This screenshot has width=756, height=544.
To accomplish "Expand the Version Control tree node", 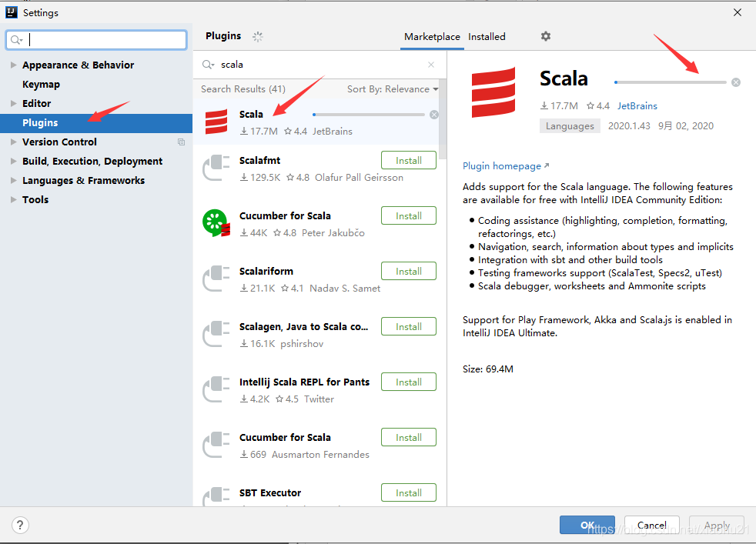I will coord(14,142).
